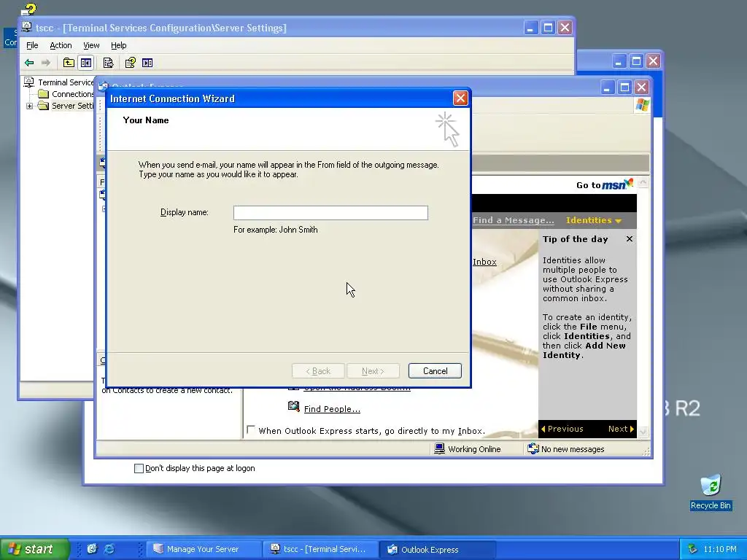Click the green Back arrow in tscc toolbar
This screenshot has width=747, height=560.
(x=29, y=63)
